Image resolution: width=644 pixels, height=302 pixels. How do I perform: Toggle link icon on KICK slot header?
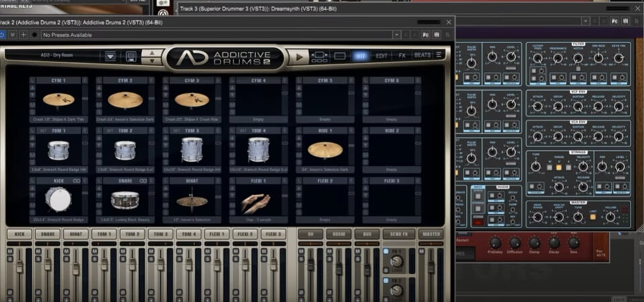[76, 181]
